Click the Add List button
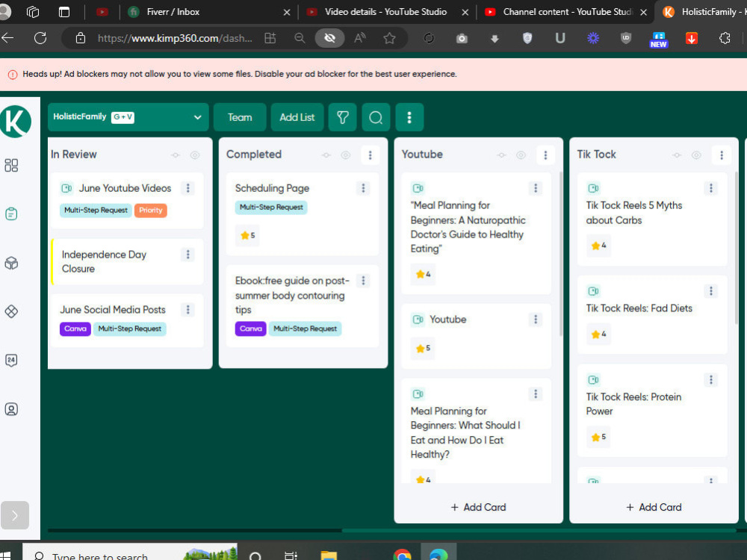Screen dimensions: 747x560 click(x=297, y=117)
